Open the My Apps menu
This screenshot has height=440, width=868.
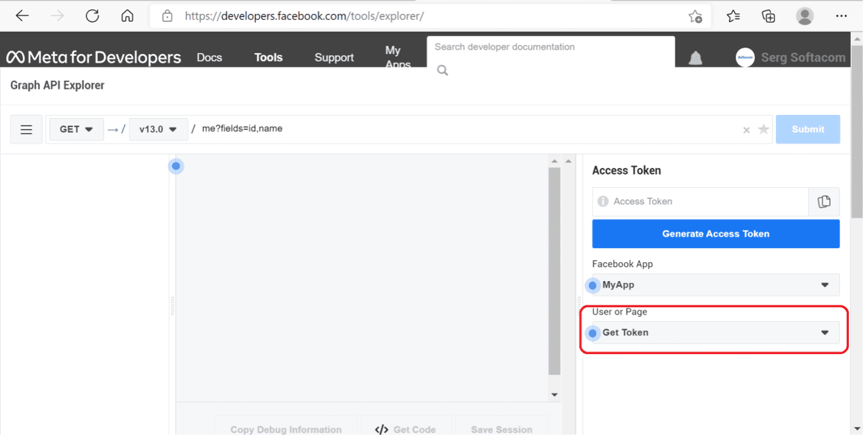coord(398,57)
